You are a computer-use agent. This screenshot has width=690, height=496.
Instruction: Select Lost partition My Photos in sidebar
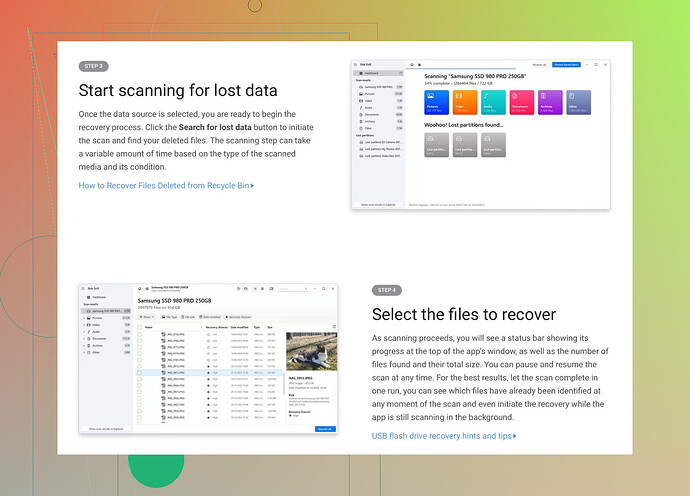coord(380,149)
